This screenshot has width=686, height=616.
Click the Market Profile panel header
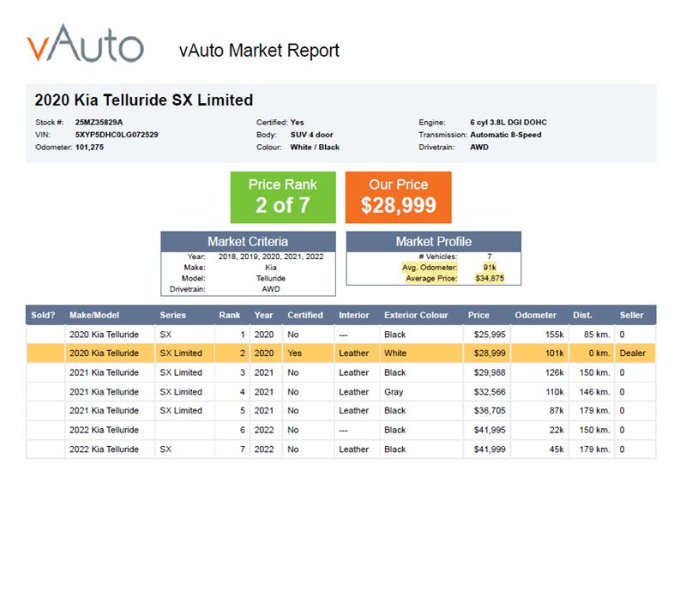[x=434, y=241]
